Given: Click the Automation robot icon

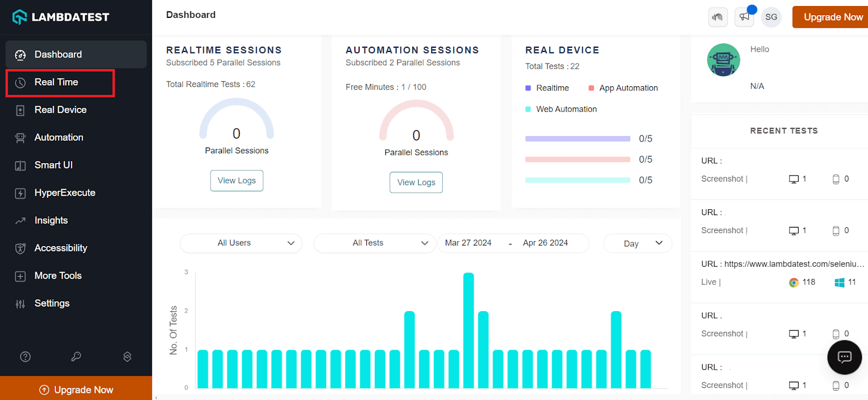Looking at the screenshot, I should click(x=20, y=138).
